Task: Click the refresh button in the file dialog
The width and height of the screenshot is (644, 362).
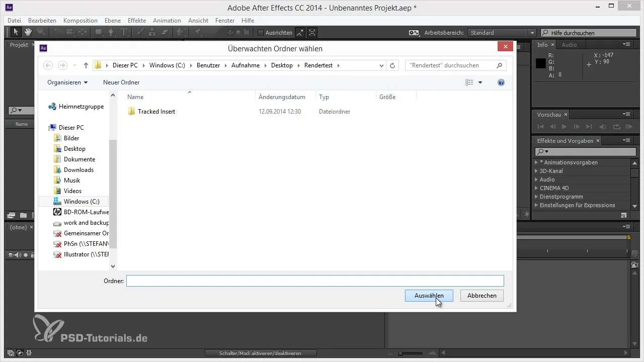Action: tap(393, 65)
